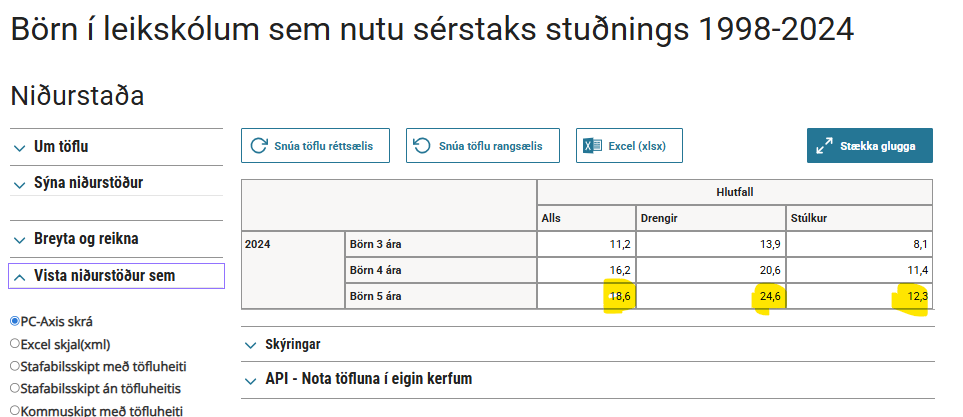963x417 pixels.
Task: Choose Excel skjal(xml) radio option
Action: 15,344
